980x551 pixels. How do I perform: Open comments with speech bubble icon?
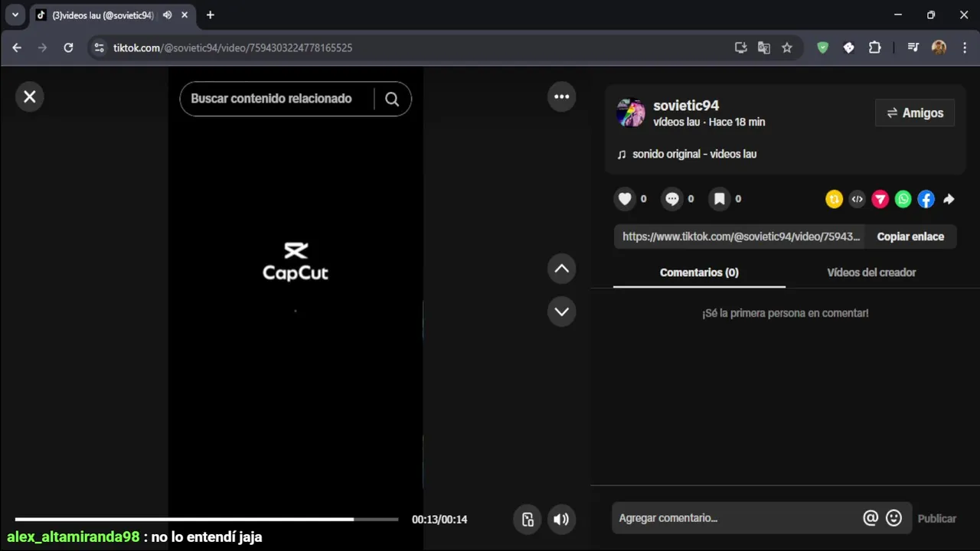pyautogui.click(x=672, y=199)
